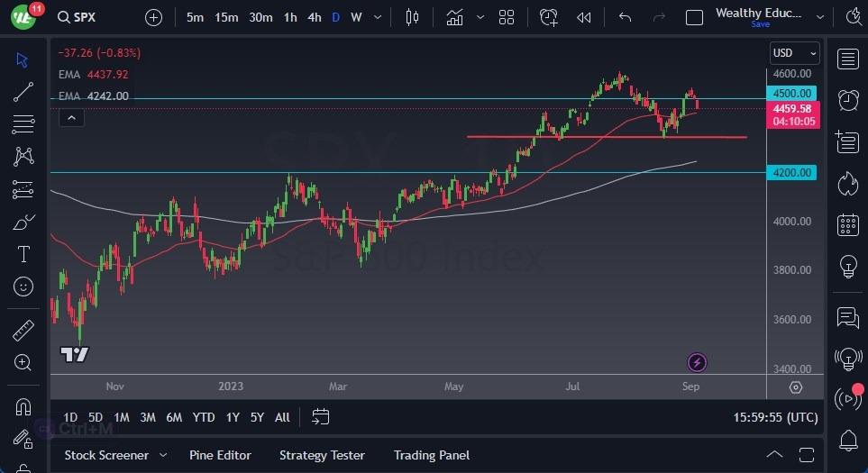Open the Pine Editor tab
Viewport: 868px width, 473px height.
point(220,455)
